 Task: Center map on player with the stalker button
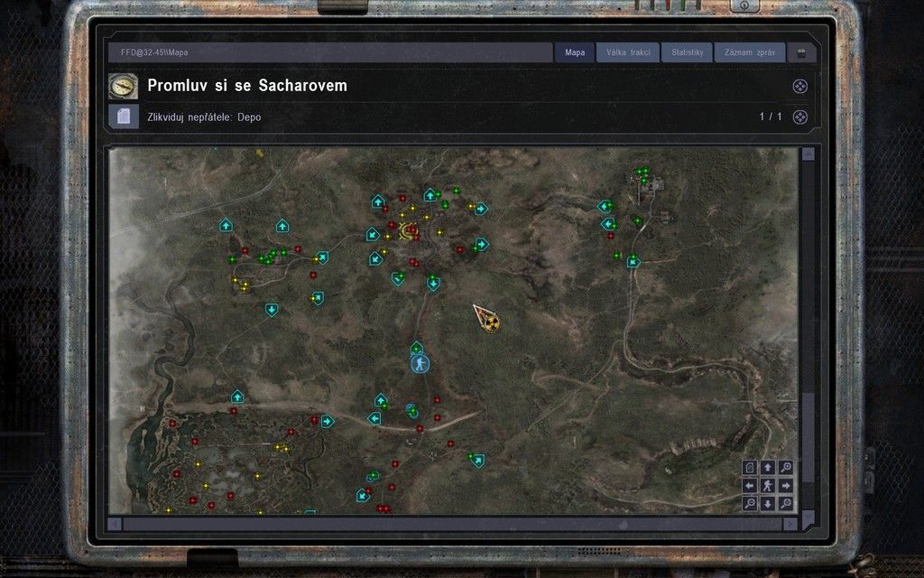[767, 485]
